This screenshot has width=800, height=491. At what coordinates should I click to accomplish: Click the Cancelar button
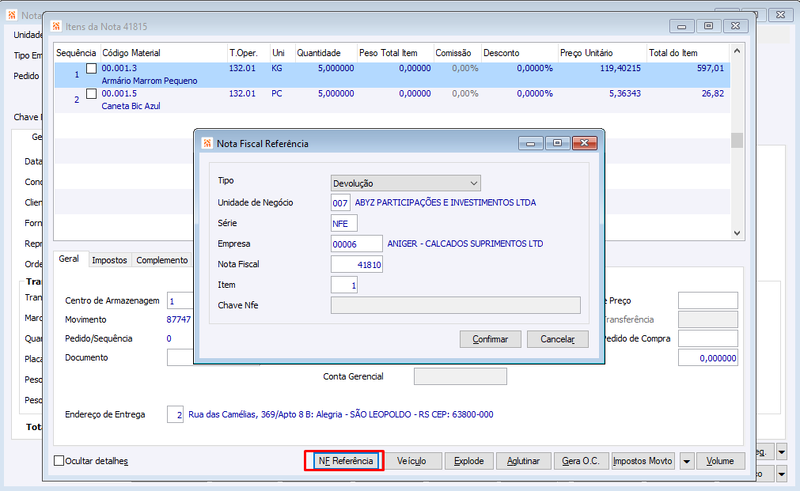tap(558, 339)
